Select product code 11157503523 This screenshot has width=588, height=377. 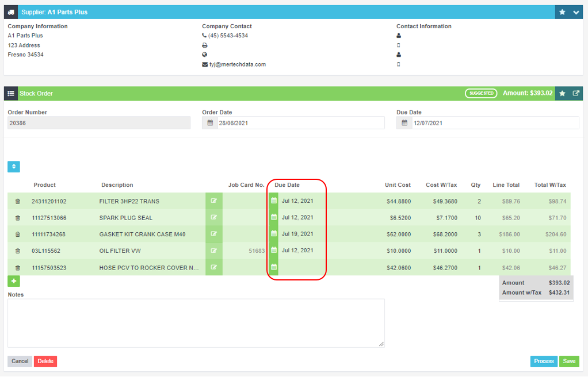(49, 268)
